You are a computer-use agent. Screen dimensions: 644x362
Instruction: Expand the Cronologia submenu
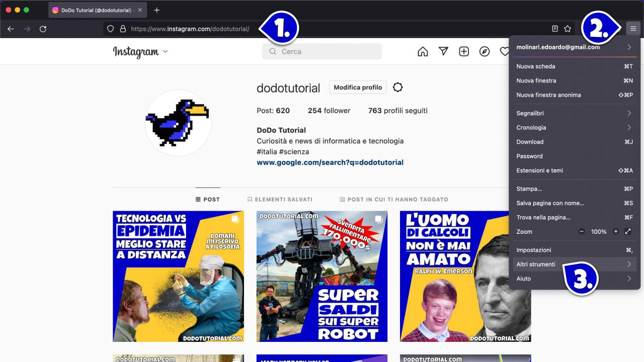pyautogui.click(x=575, y=128)
